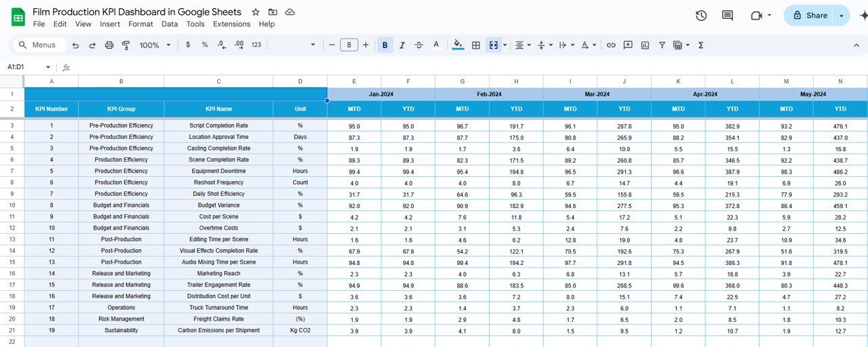Select the Carbon Emissions per Shipment cell

(218, 330)
